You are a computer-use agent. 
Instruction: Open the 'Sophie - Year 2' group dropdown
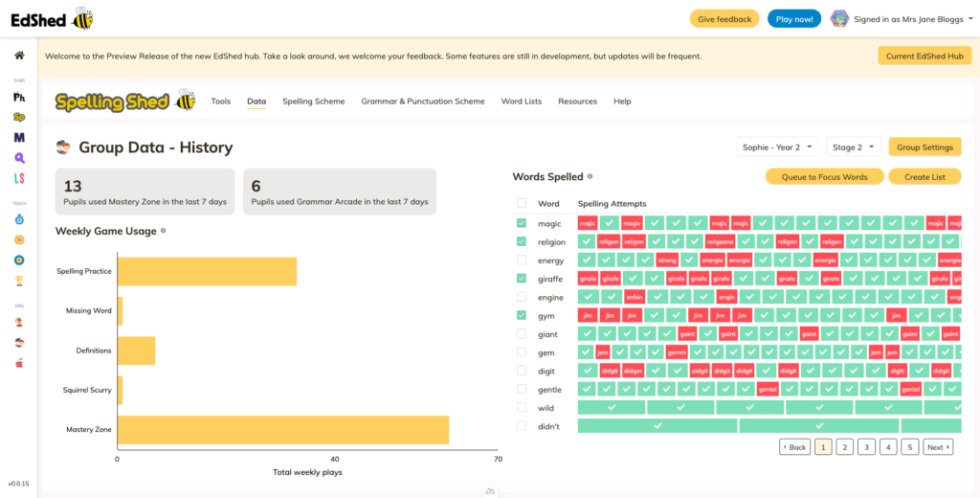779,147
